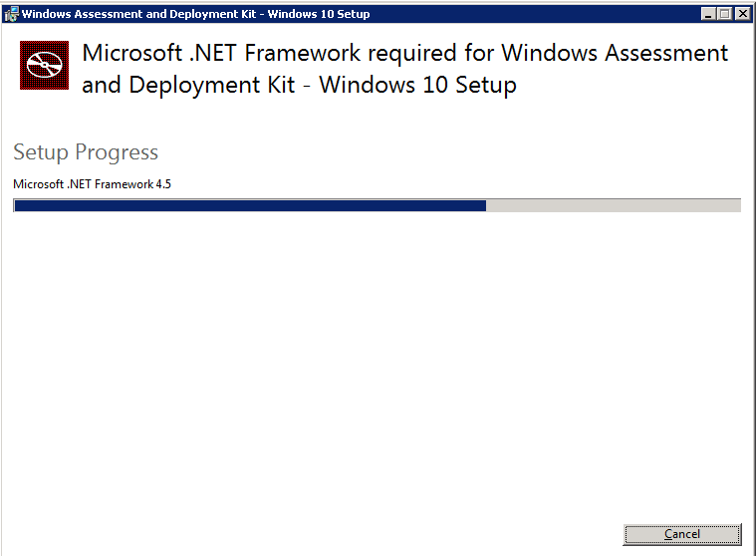
Task: Click the 4.5 version number in status label
Action: (x=163, y=184)
